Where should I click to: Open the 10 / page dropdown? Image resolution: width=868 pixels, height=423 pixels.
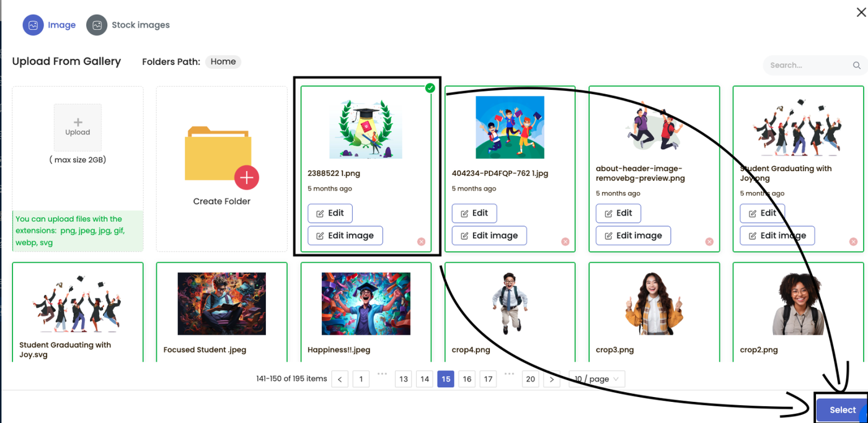point(596,379)
